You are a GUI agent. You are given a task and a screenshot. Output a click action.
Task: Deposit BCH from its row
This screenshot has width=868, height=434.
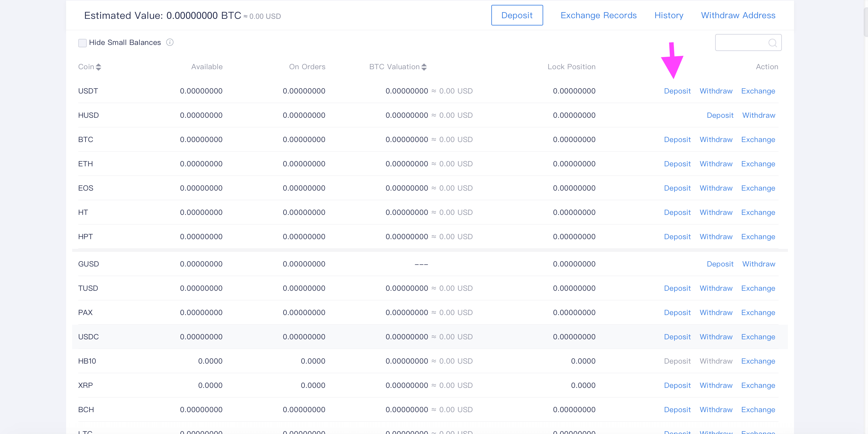point(677,410)
